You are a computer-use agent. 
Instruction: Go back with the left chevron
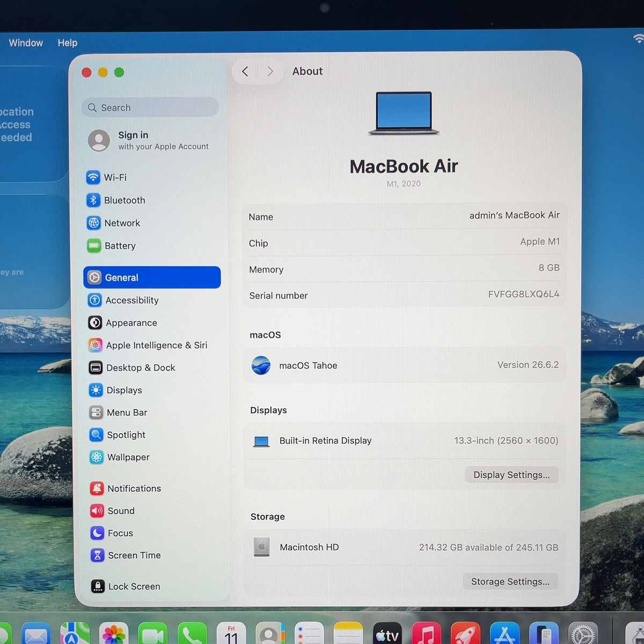[245, 71]
